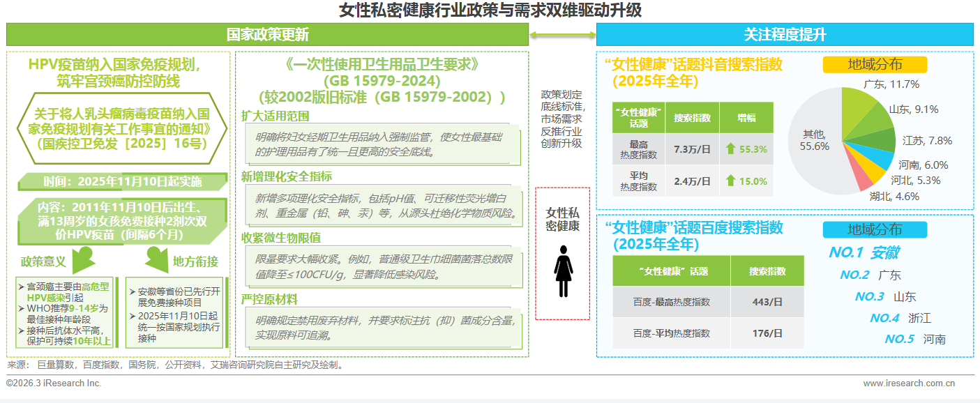Click the 443/日 cell in Baidu table

[767, 302]
